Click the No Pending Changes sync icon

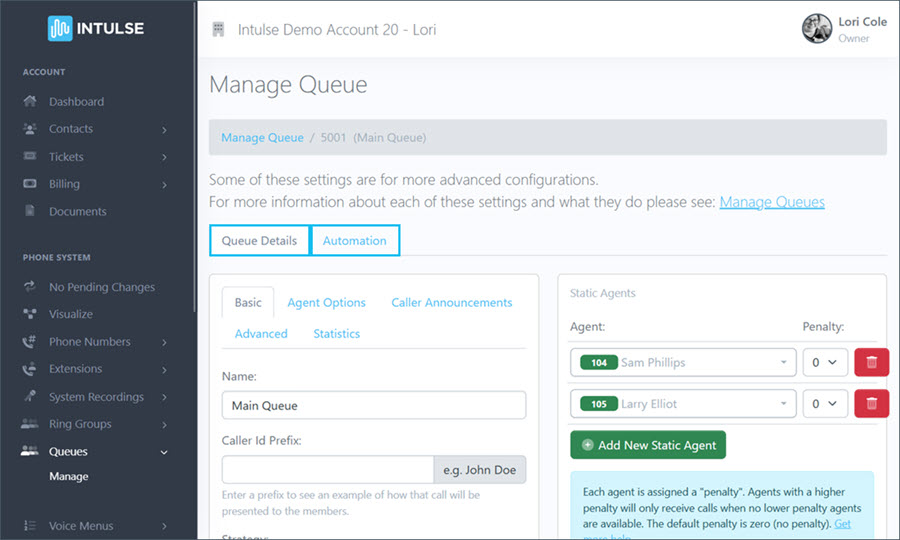click(x=30, y=286)
